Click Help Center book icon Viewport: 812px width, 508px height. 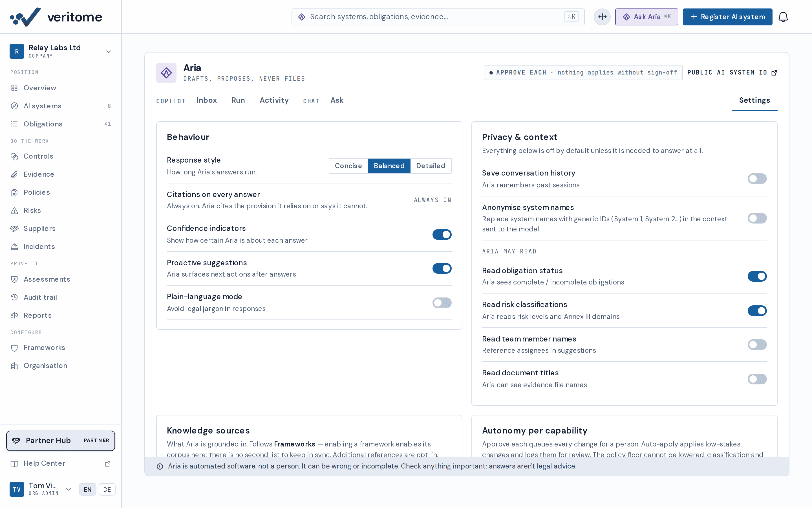14,464
